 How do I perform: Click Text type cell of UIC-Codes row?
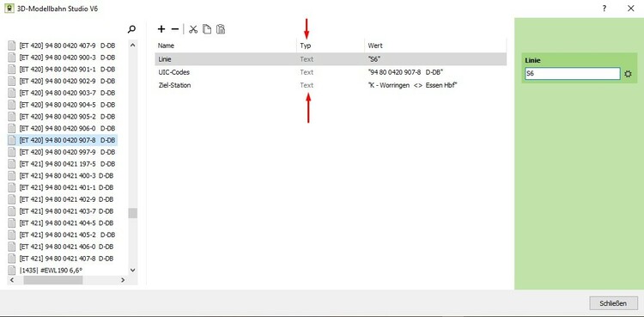(307, 72)
